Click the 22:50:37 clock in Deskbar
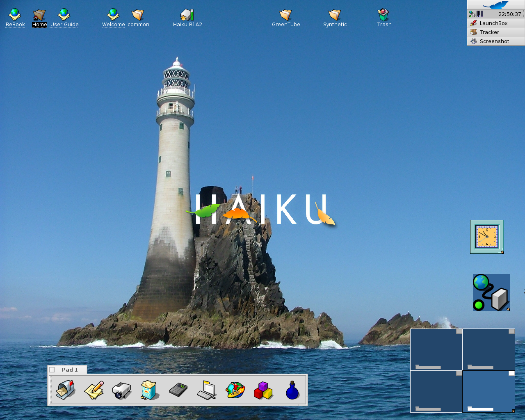 [x=509, y=14]
